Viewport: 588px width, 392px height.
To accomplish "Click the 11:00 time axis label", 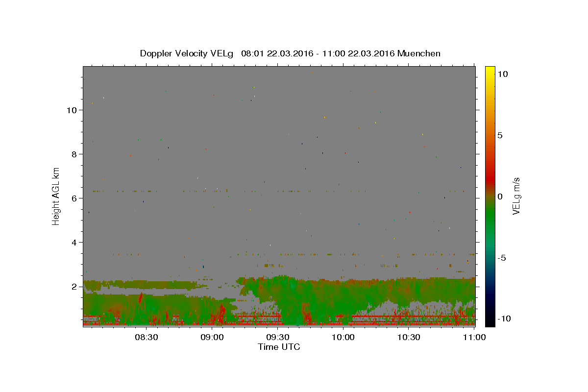I will click(x=474, y=337).
